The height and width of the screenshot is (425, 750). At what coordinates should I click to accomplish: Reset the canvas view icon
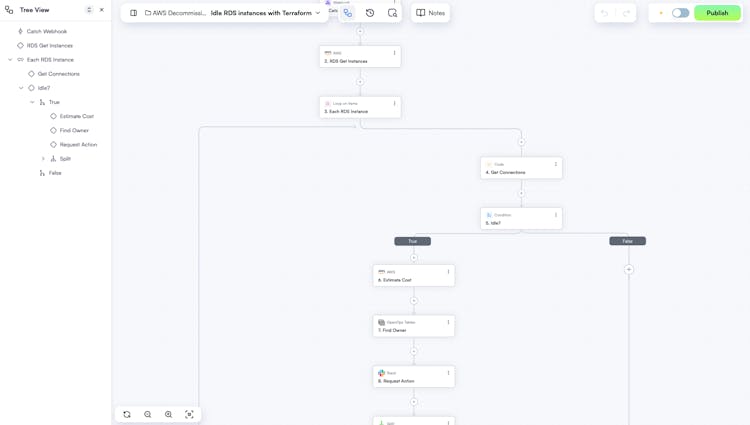pyautogui.click(x=127, y=414)
